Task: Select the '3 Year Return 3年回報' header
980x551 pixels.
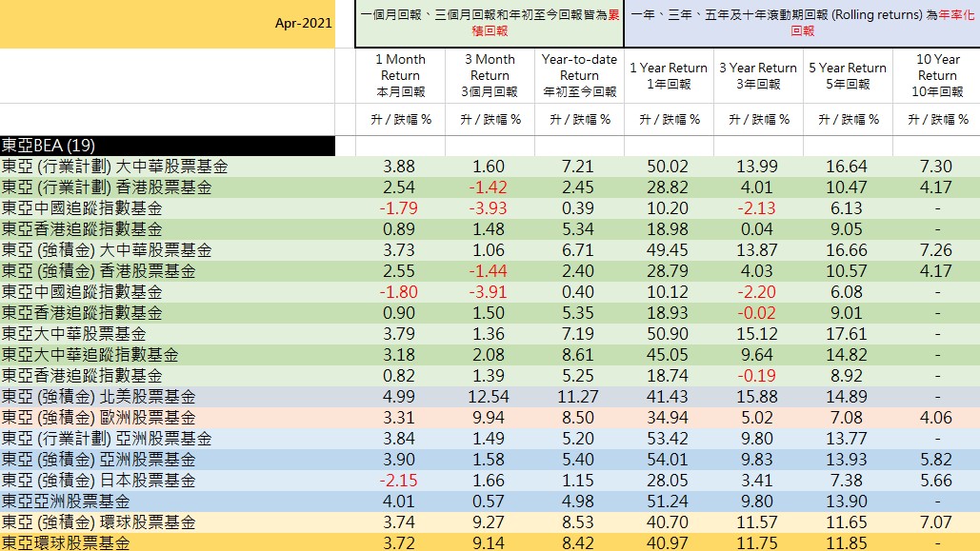Action: tap(758, 75)
